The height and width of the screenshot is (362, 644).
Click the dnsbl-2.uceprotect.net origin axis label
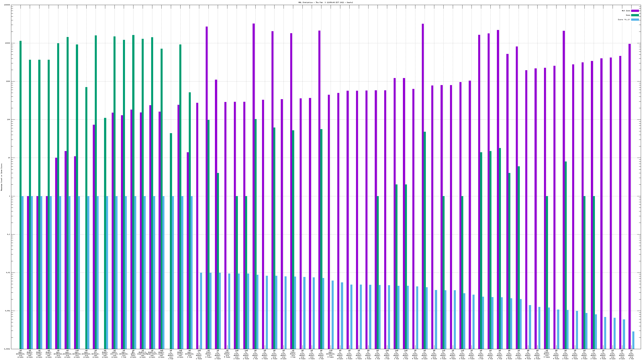point(152,354)
